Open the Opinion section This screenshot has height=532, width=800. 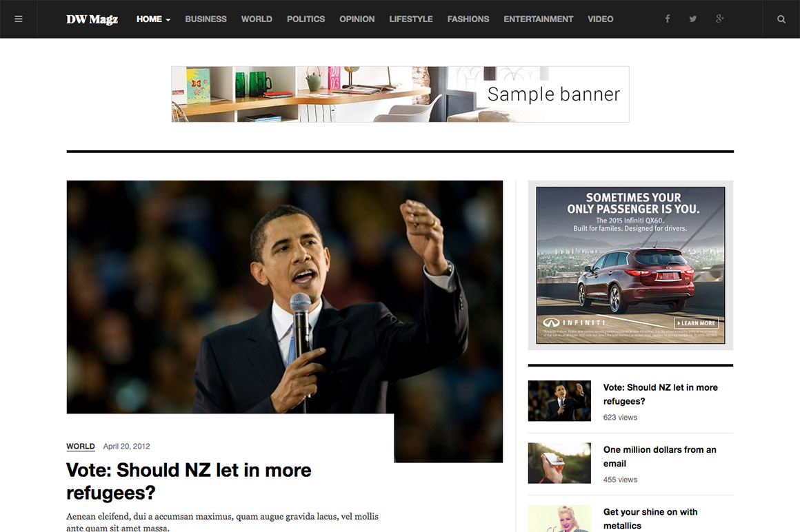pyautogui.click(x=357, y=19)
